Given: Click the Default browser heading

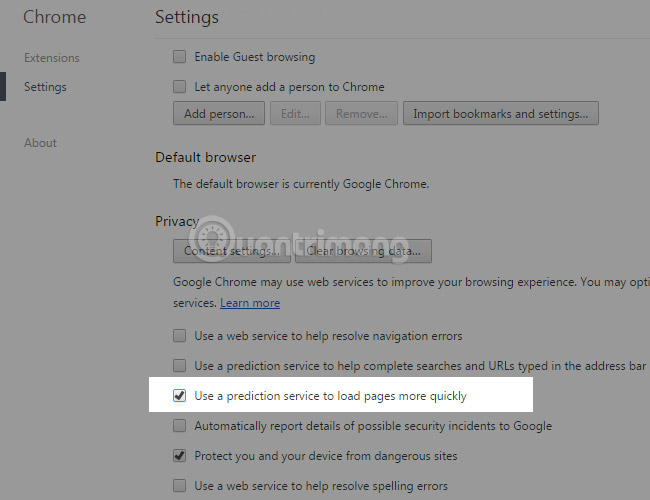Looking at the screenshot, I should point(206,158).
